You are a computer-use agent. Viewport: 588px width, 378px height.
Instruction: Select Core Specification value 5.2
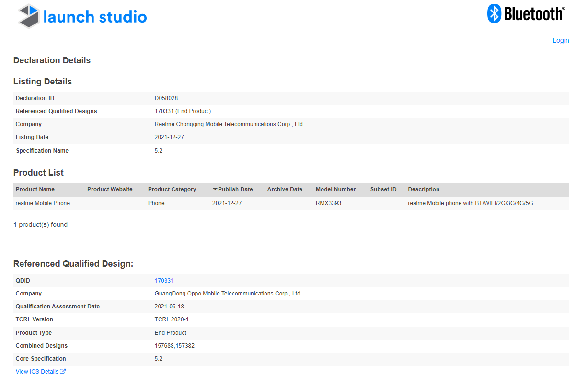pyautogui.click(x=159, y=359)
